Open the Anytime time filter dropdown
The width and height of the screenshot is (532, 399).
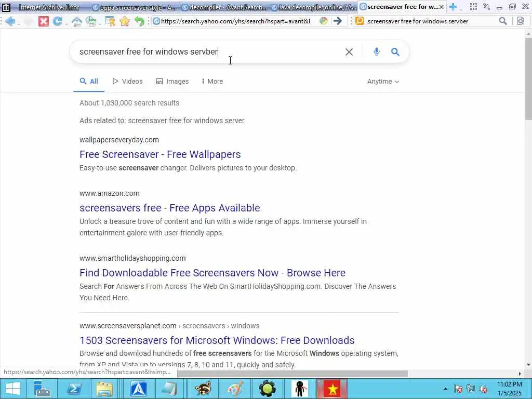point(383,82)
